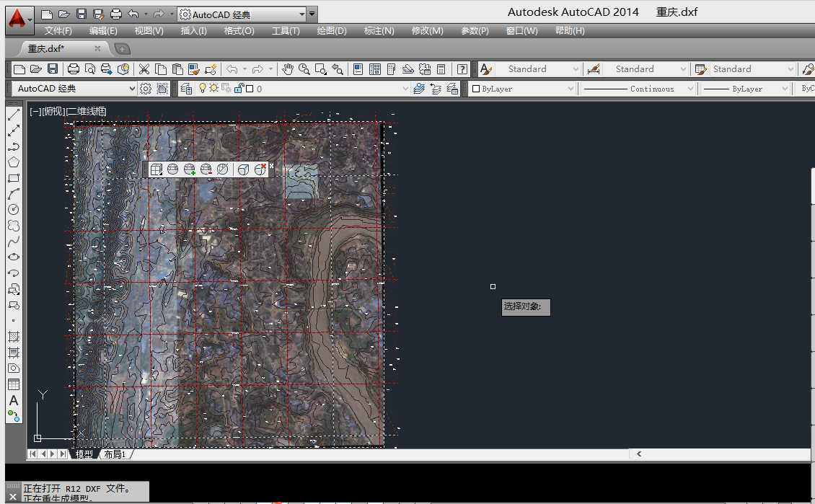Select the Spline tool
This screenshot has height=504, width=815.
pyautogui.click(x=14, y=241)
